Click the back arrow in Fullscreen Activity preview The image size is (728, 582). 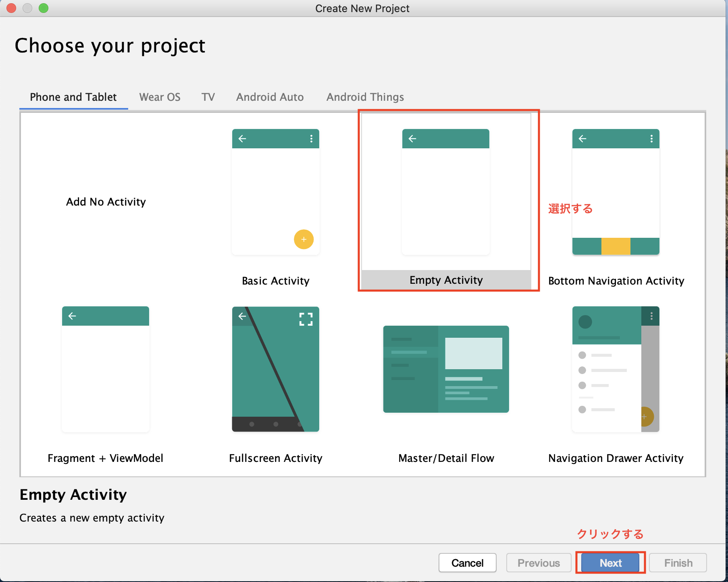(242, 316)
